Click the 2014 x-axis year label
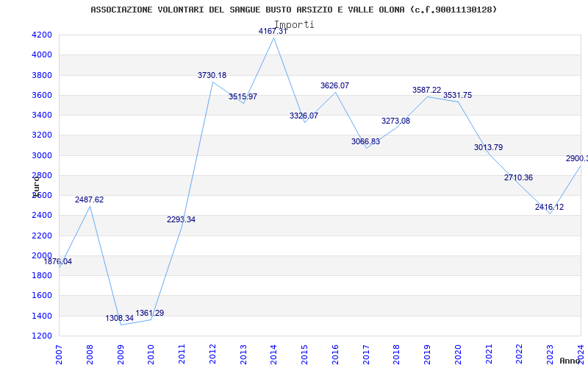 (274, 354)
